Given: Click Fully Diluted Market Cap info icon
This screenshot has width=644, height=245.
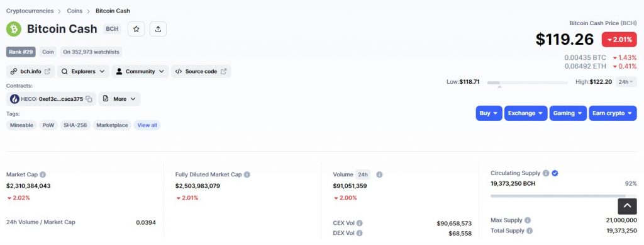Looking at the screenshot, I should [x=247, y=174].
